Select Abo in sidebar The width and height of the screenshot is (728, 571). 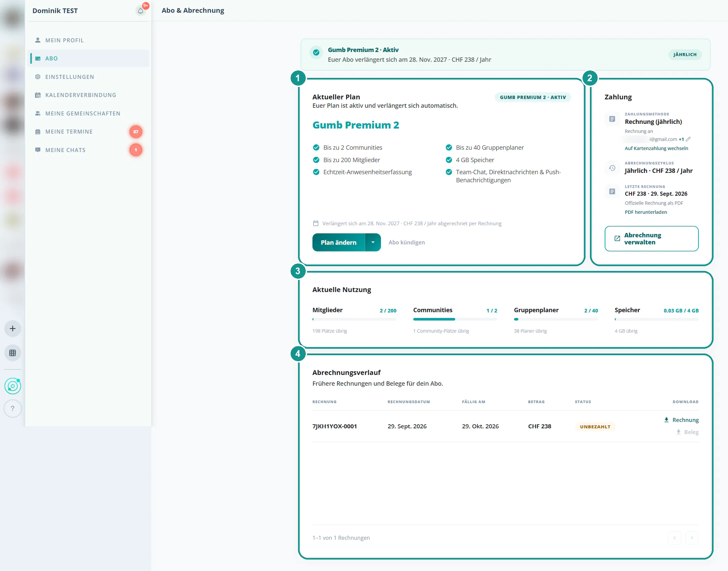coord(89,58)
